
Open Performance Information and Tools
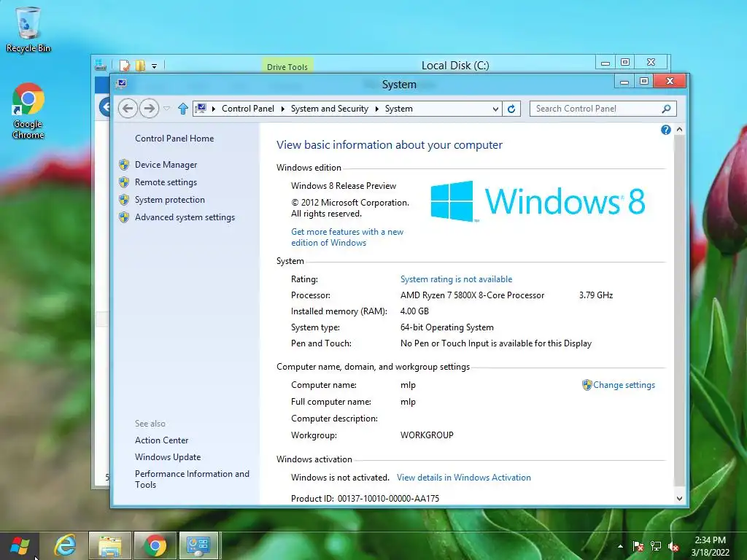(x=192, y=479)
